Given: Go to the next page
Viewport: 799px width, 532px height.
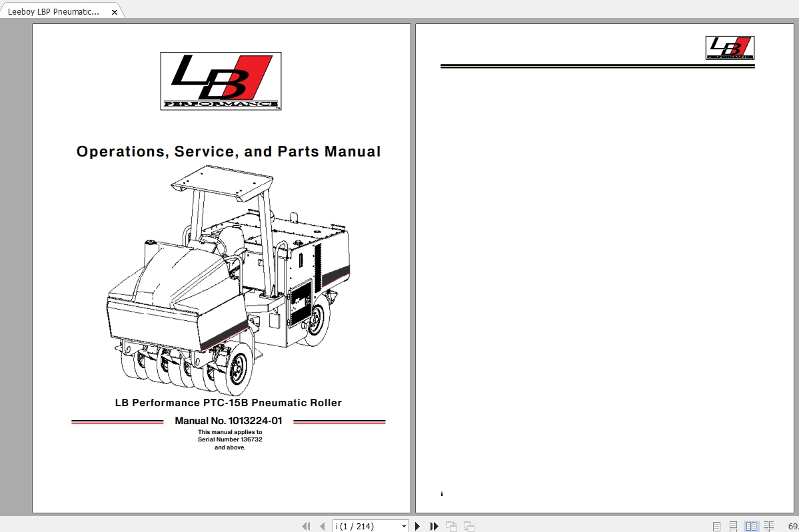Looking at the screenshot, I should coord(417,526).
